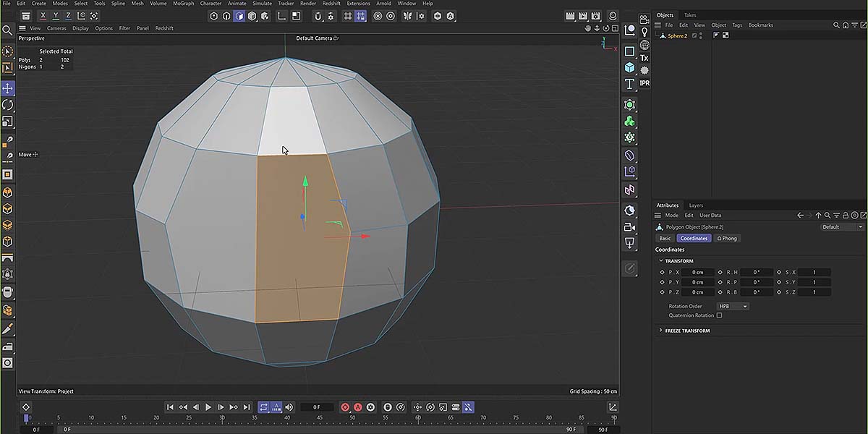868x434 pixels.
Task: Collapse the TRANSFORM section
Action: click(x=660, y=261)
